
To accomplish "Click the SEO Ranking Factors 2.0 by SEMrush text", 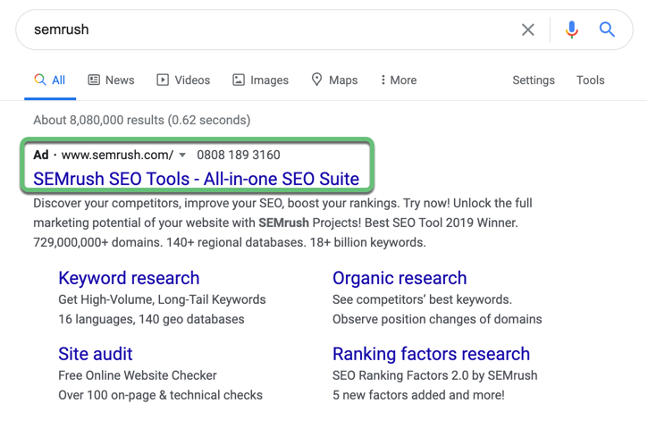I will 435,375.
